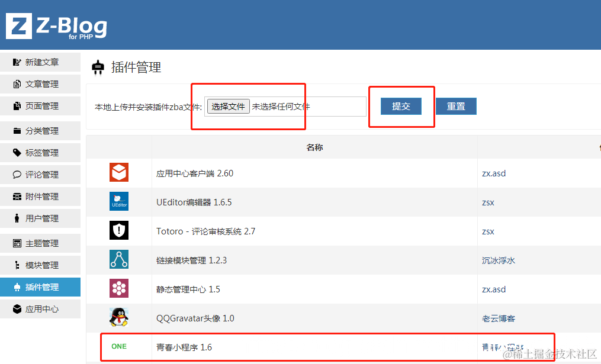
Task: Select the 链接模块管理 1.2.3 name
Action: pos(192,260)
